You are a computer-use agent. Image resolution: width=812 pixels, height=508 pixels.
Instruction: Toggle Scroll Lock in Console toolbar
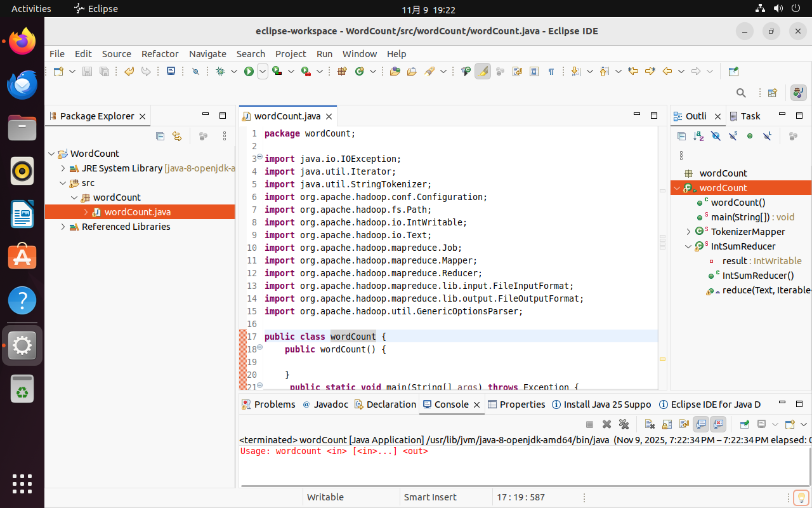(x=667, y=424)
